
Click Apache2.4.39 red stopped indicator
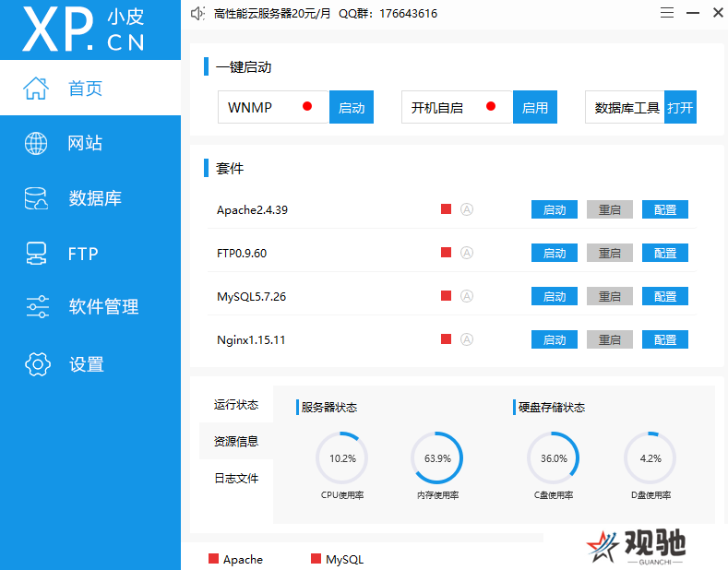(447, 209)
